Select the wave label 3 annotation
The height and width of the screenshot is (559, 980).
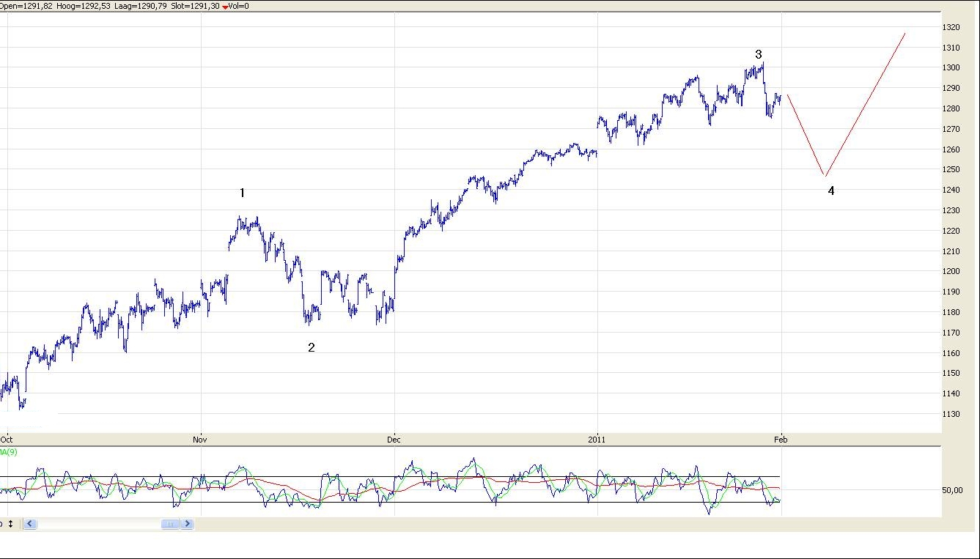point(759,54)
